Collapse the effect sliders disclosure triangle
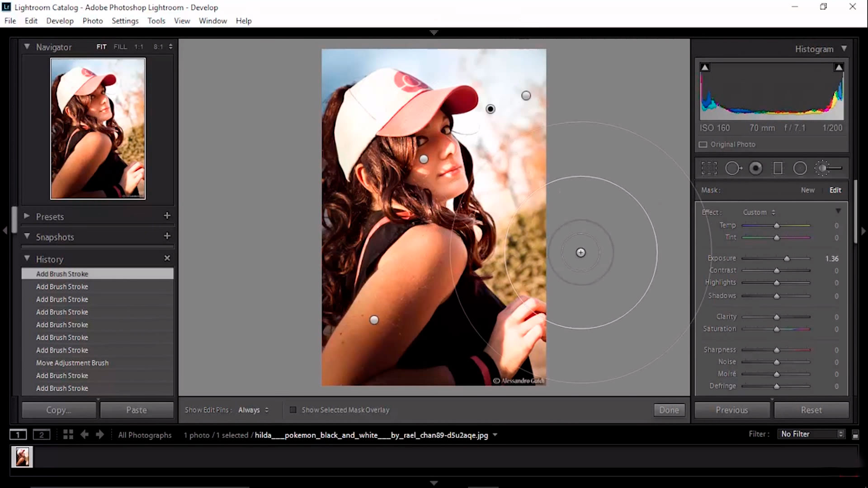This screenshot has height=488, width=868. (838, 211)
